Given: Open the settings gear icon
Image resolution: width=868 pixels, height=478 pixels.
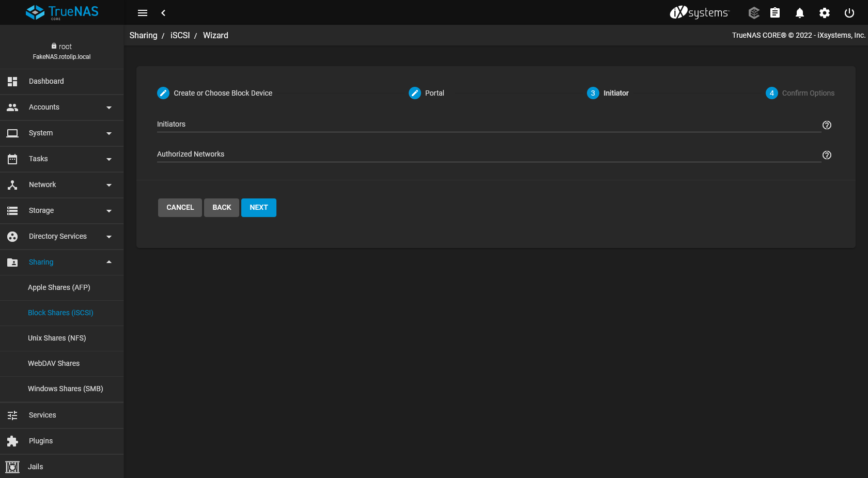Looking at the screenshot, I should (824, 13).
